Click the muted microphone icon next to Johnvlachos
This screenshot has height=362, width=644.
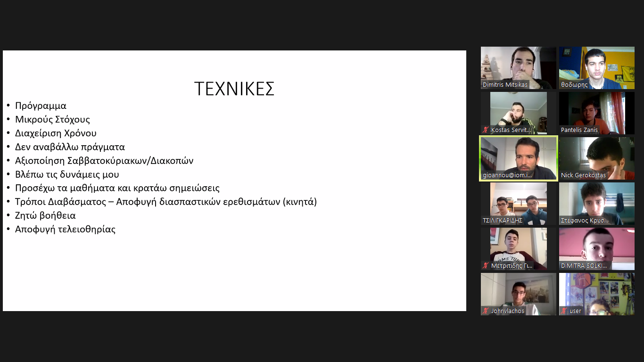486,311
